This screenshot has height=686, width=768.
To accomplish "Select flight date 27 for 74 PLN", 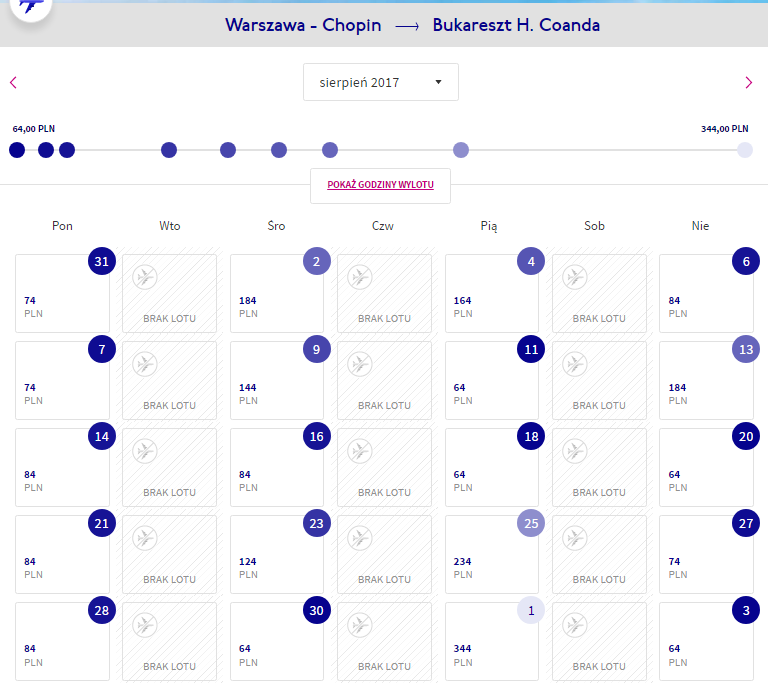I will coord(706,554).
